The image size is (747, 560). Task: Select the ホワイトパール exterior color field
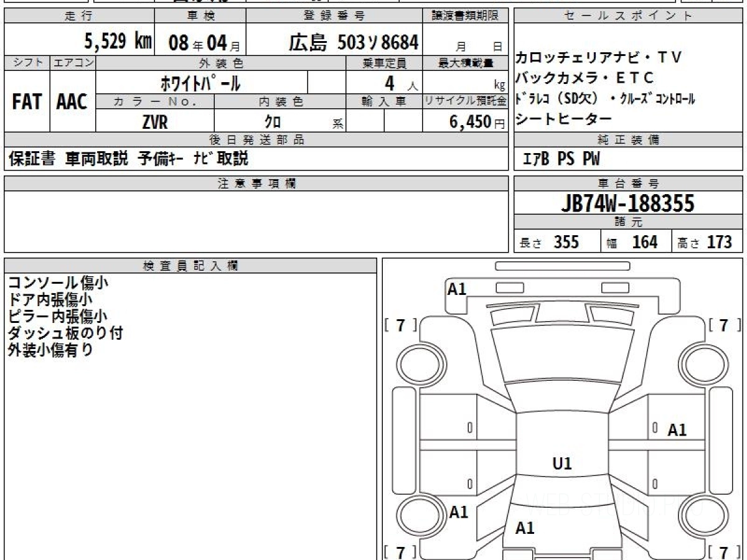click(x=200, y=83)
